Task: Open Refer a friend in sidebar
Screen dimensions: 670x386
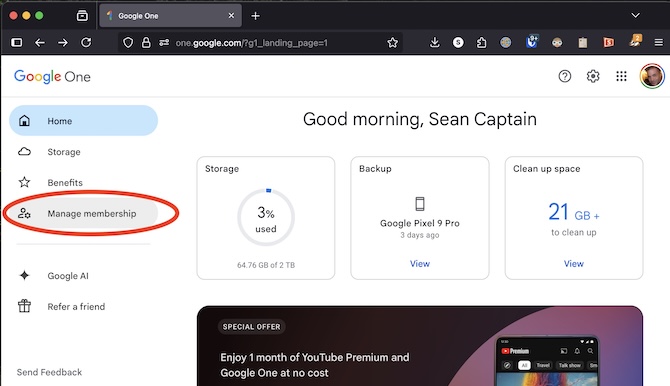Action: click(x=83, y=306)
